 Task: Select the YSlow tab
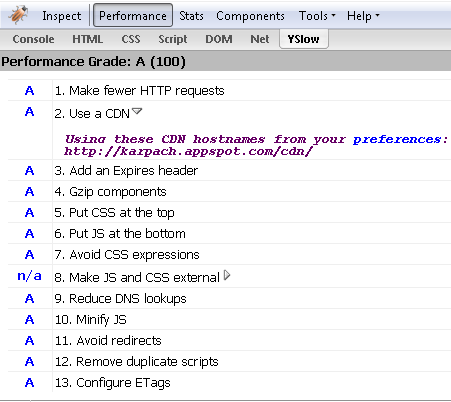coord(304,39)
